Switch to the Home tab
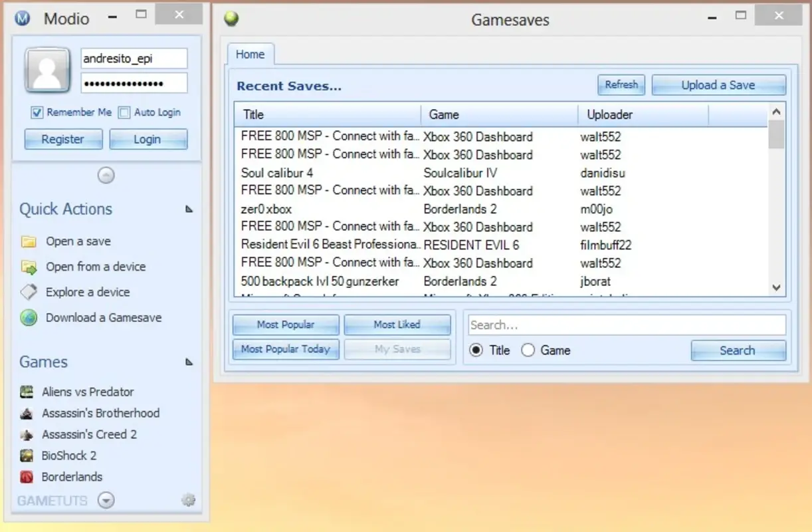 251,54
